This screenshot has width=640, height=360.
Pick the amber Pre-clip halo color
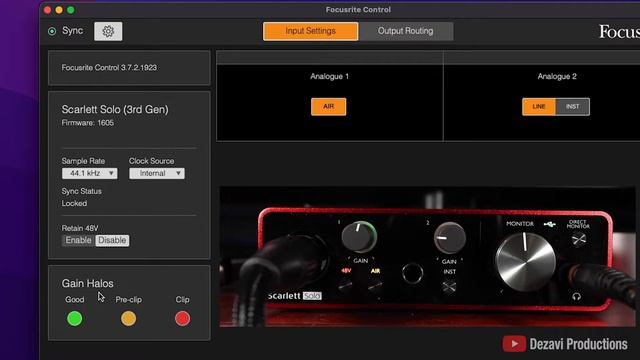129,318
